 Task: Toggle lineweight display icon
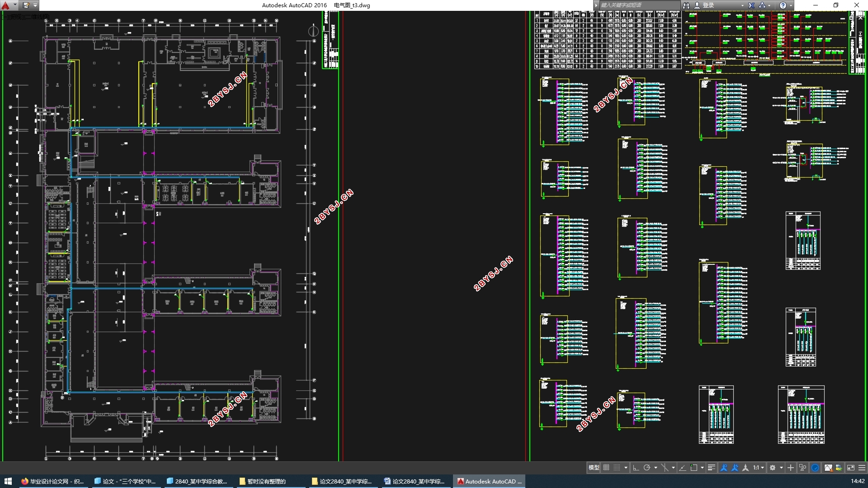click(712, 468)
